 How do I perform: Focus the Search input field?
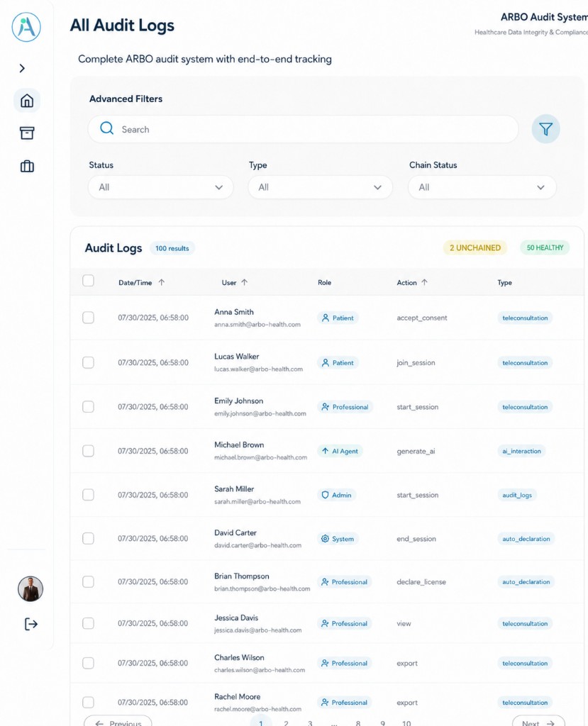coord(303,129)
